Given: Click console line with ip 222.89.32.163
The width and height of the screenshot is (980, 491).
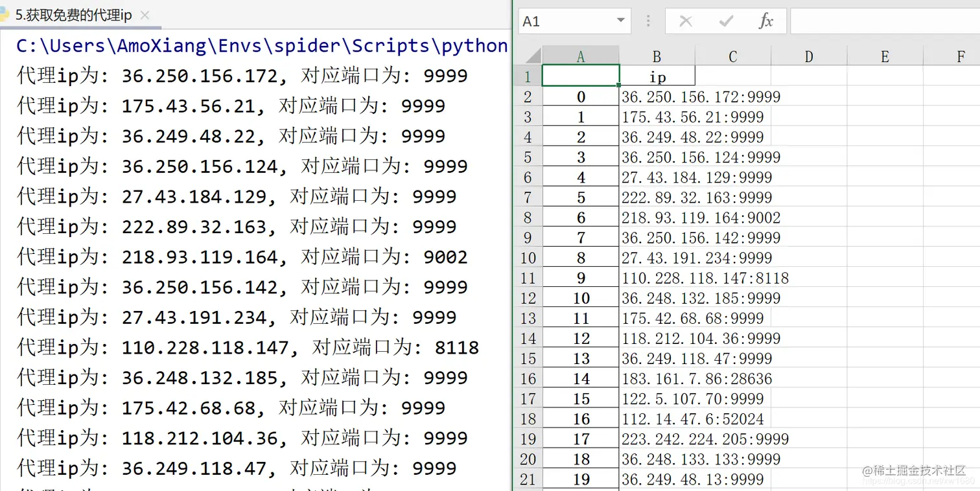Looking at the screenshot, I should [237, 227].
